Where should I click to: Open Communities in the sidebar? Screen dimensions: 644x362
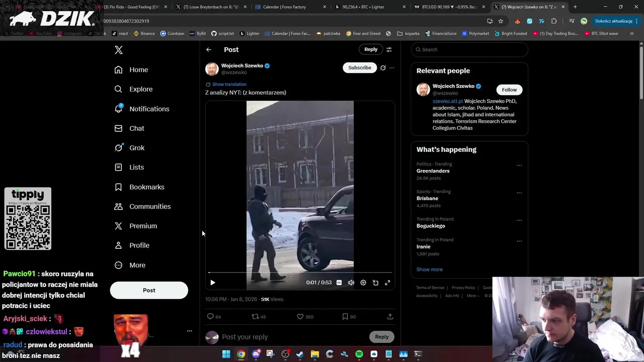pyautogui.click(x=142, y=207)
